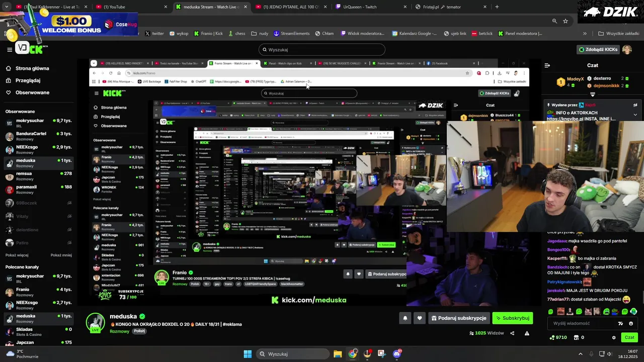The width and height of the screenshot is (644, 362).
Task: Select MadeyX in the gift leaderboard
Action: coord(575,79)
